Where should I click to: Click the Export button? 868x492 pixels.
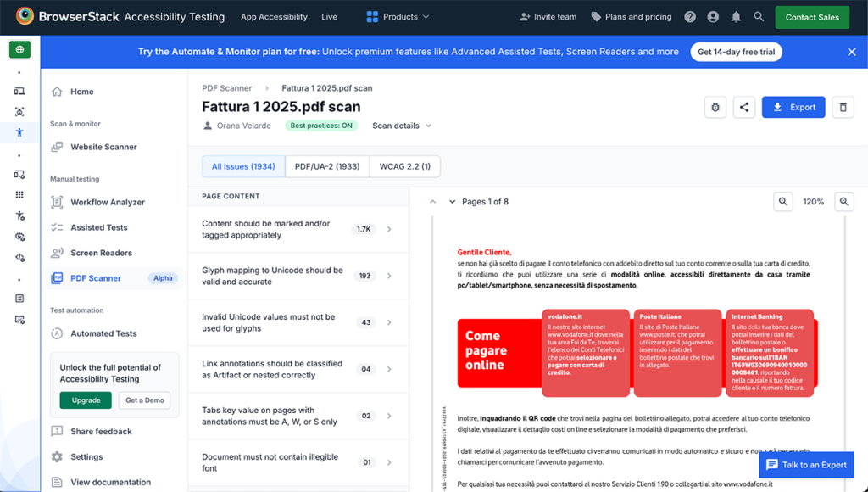tap(793, 107)
